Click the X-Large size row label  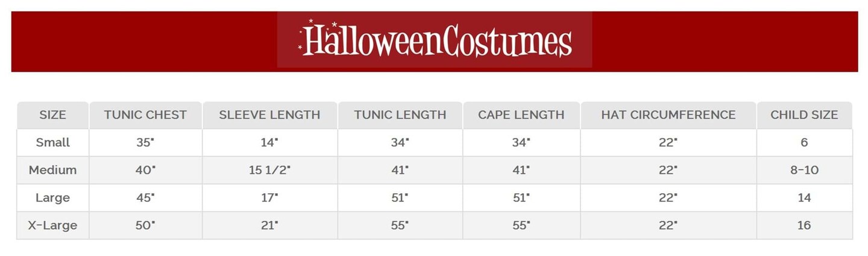pyautogui.click(x=53, y=226)
